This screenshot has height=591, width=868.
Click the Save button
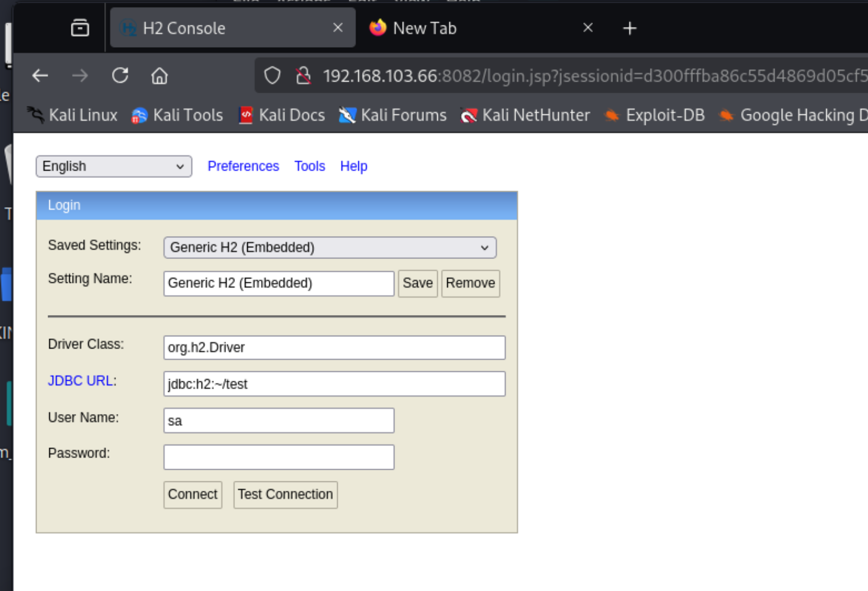418,283
